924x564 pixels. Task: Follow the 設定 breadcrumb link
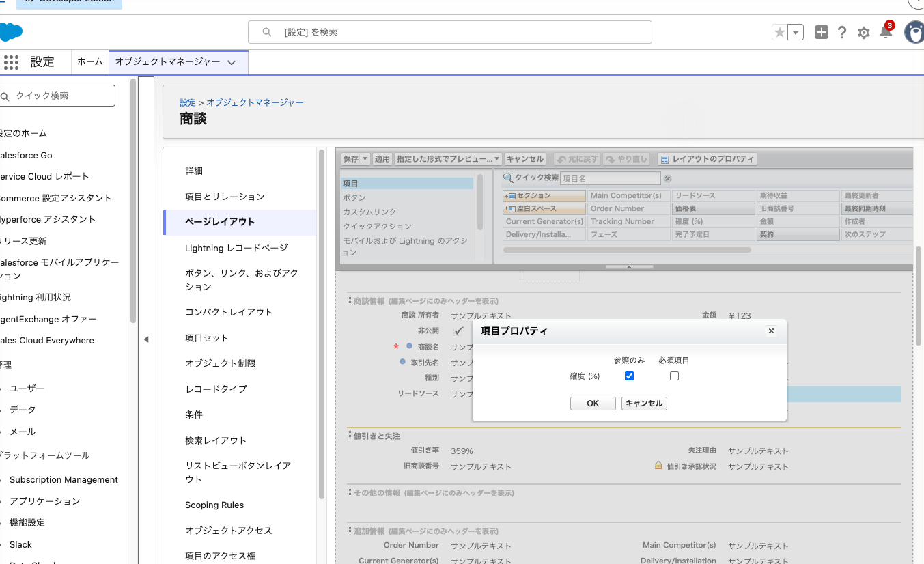(x=188, y=102)
